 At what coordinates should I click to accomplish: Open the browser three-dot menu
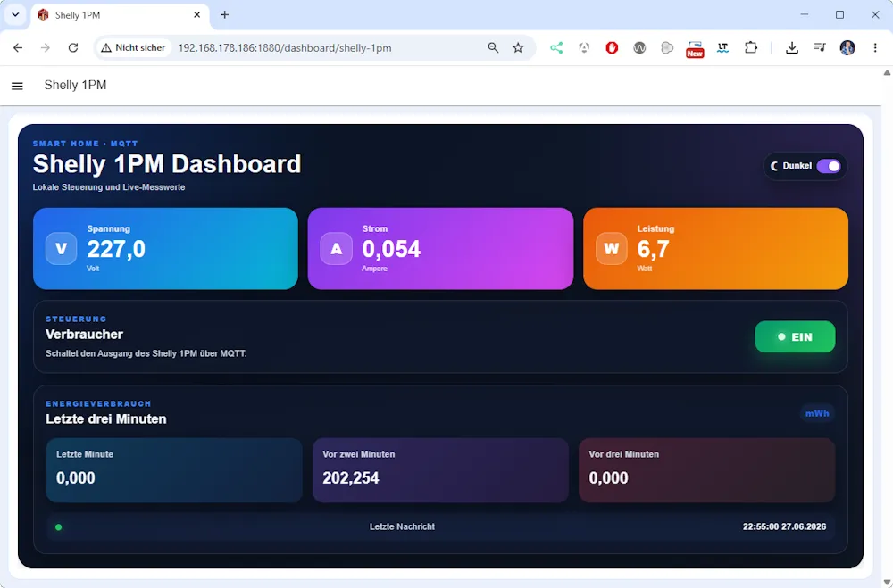pos(875,48)
